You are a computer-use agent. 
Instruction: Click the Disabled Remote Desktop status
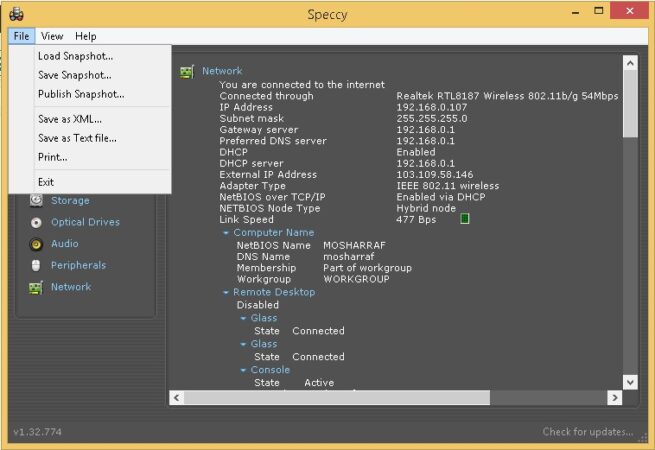coord(258,305)
